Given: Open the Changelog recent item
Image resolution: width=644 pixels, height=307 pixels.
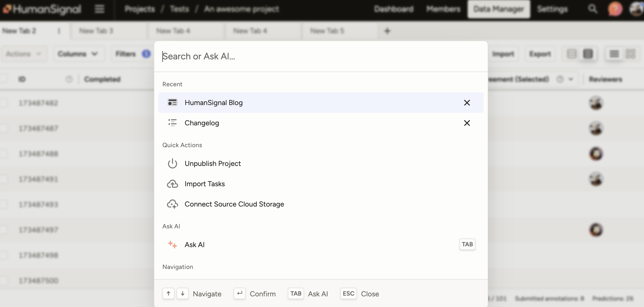Looking at the screenshot, I should [202, 123].
